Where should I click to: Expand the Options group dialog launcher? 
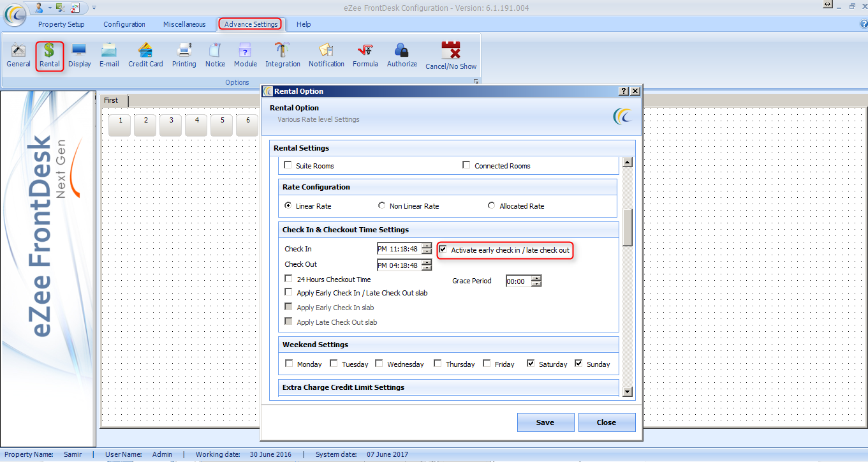475,82
